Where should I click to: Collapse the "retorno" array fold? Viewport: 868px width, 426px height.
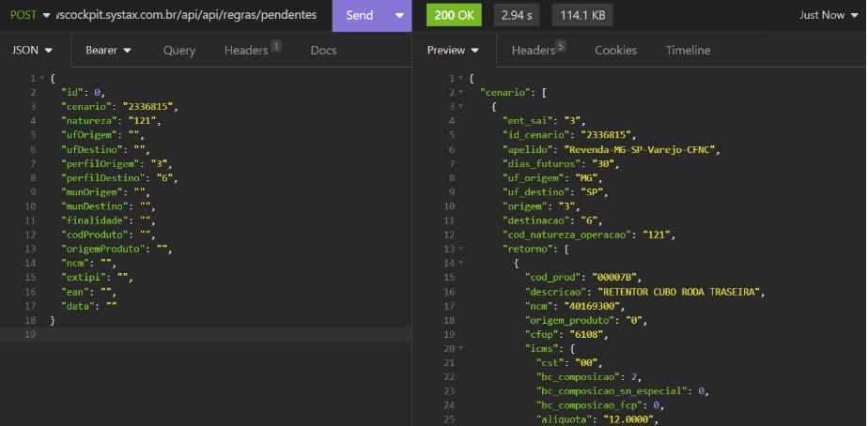[x=460, y=249]
